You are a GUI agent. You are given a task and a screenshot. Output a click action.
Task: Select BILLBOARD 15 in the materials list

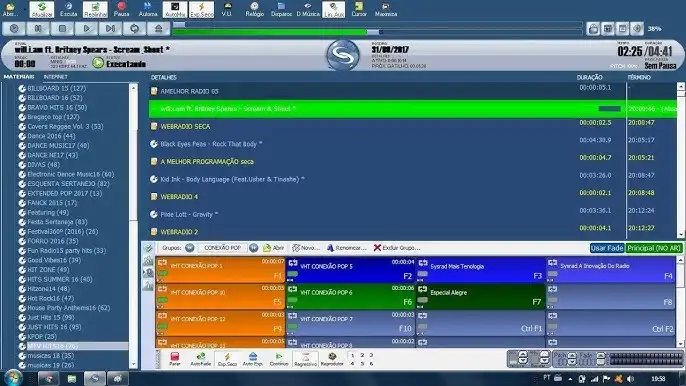(x=56, y=88)
